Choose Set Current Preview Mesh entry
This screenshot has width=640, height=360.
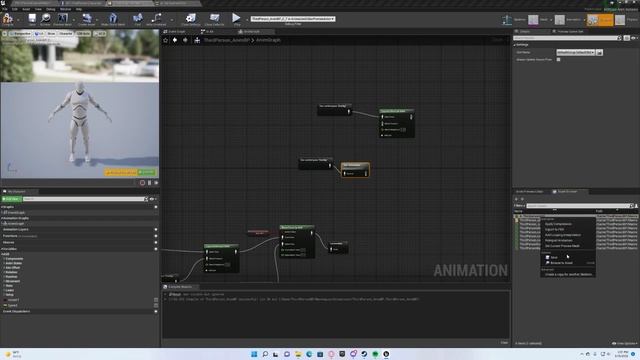click(562, 246)
